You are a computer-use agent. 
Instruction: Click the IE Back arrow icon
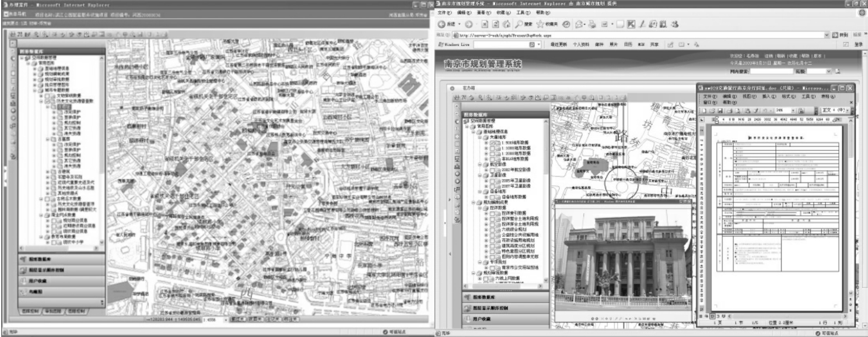(x=442, y=24)
